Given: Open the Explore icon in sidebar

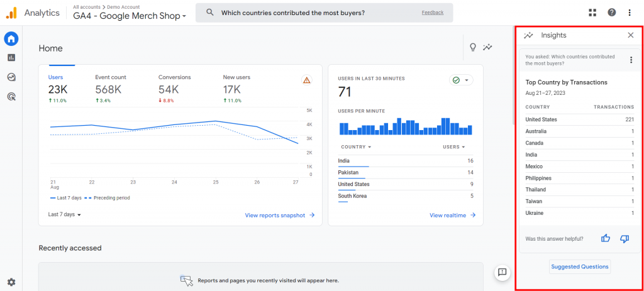Looking at the screenshot, I should 11,77.
